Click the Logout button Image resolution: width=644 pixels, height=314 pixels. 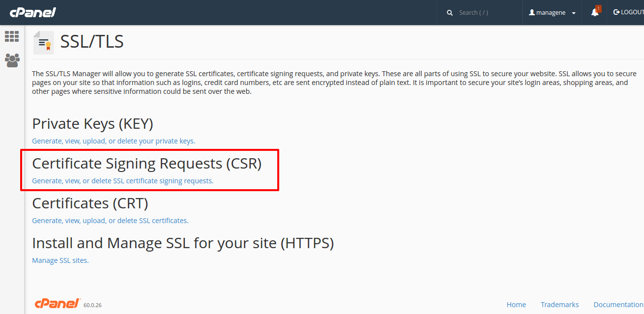pos(628,12)
